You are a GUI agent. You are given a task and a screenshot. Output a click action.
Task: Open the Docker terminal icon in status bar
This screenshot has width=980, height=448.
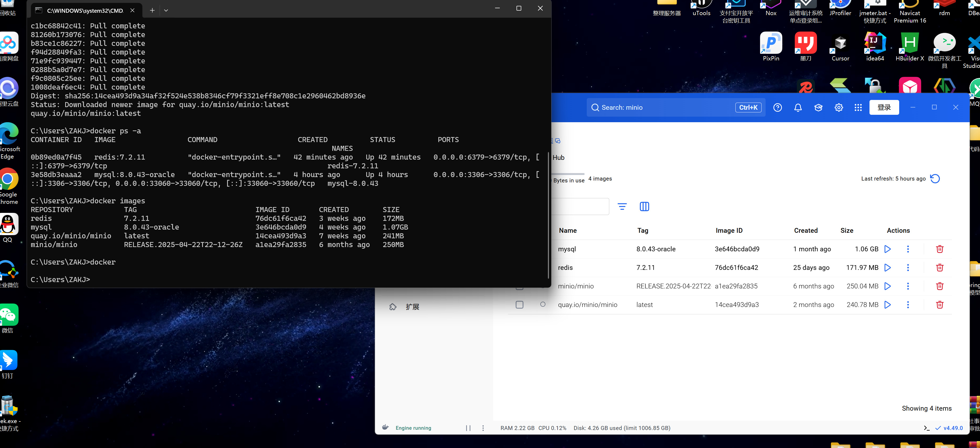(926, 428)
